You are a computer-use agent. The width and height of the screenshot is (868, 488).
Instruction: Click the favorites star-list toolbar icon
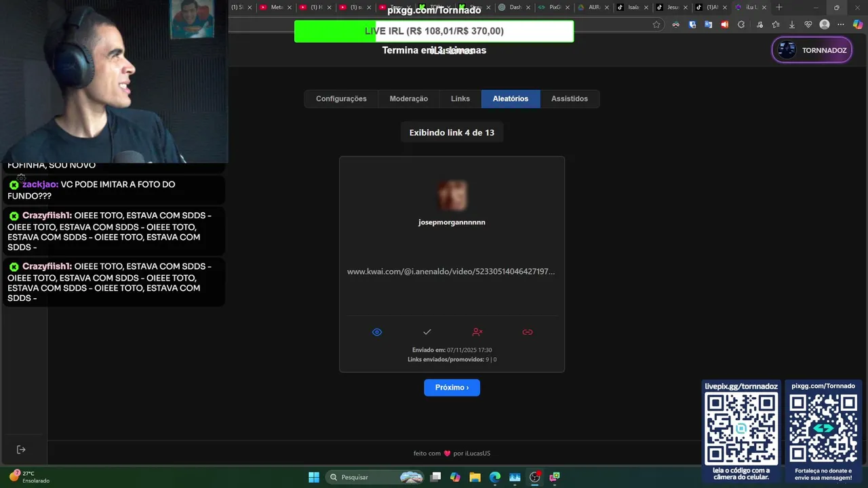tap(775, 24)
